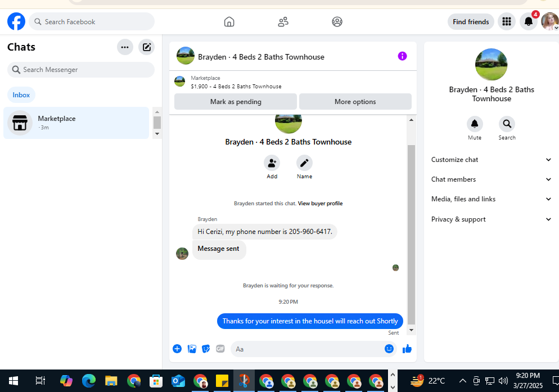Open more actions plus icon in composer
559x392 pixels.
coord(177,349)
